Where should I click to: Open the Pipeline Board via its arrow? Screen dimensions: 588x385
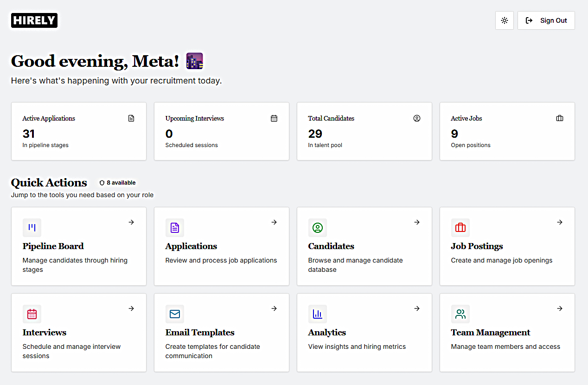pos(131,222)
